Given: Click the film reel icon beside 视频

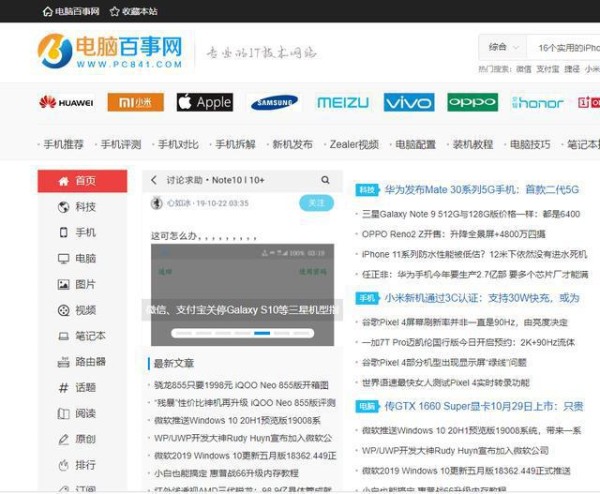Looking at the screenshot, I should tap(64, 310).
